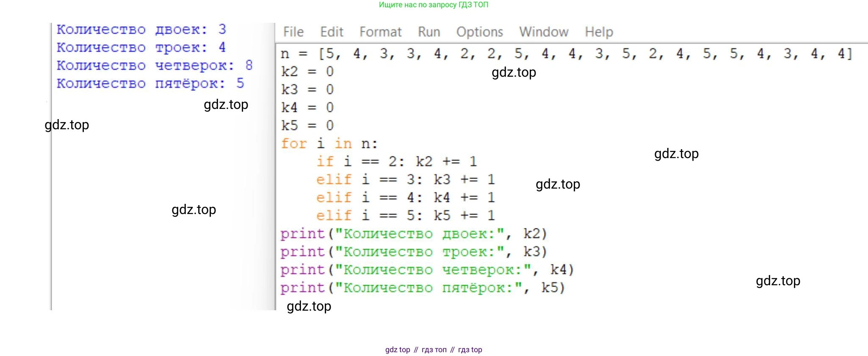Click the 'for i in n:' line
The height and width of the screenshot is (356, 868).
pos(329,144)
